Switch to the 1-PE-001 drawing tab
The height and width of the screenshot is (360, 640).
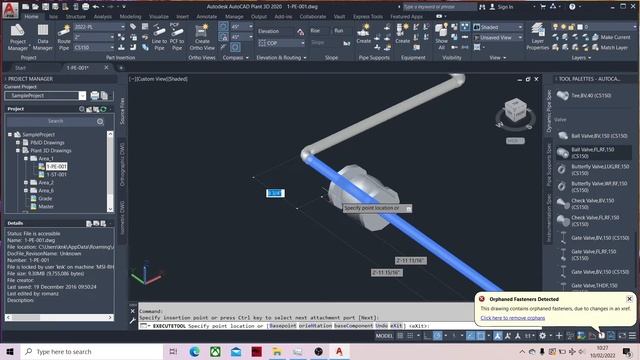point(78,68)
